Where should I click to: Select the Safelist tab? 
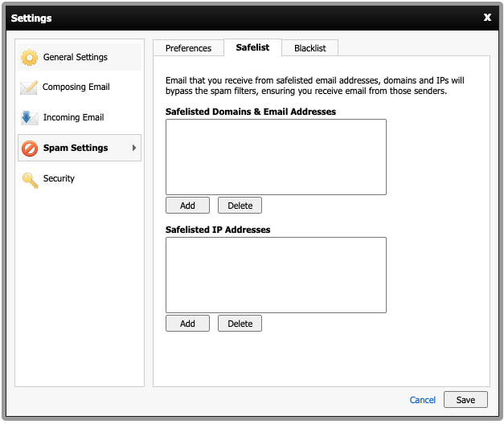coord(252,47)
